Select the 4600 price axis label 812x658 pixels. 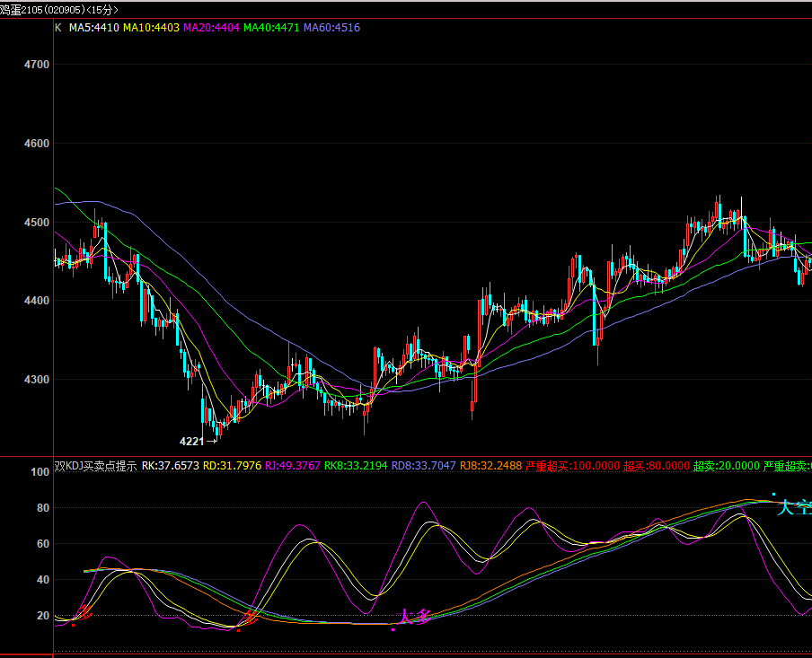[x=37, y=144]
